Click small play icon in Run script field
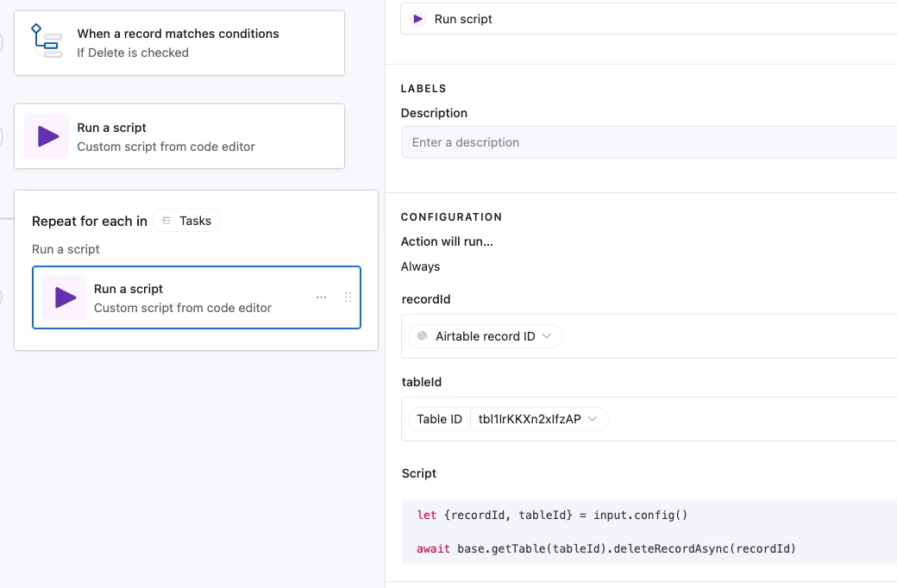Screen dimensions: 897x588 point(418,19)
